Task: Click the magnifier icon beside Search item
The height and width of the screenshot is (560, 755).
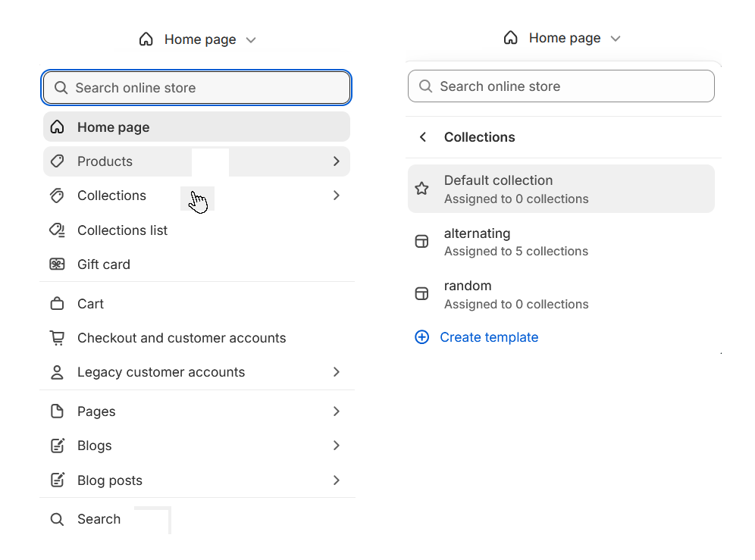Action: tap(58, 519)
